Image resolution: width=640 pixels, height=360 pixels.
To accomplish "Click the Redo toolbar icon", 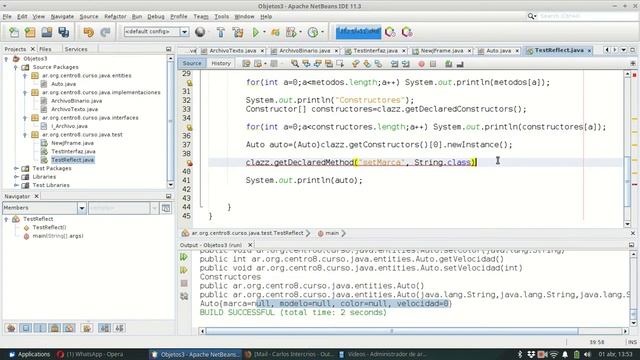I will tap(105, 32).
